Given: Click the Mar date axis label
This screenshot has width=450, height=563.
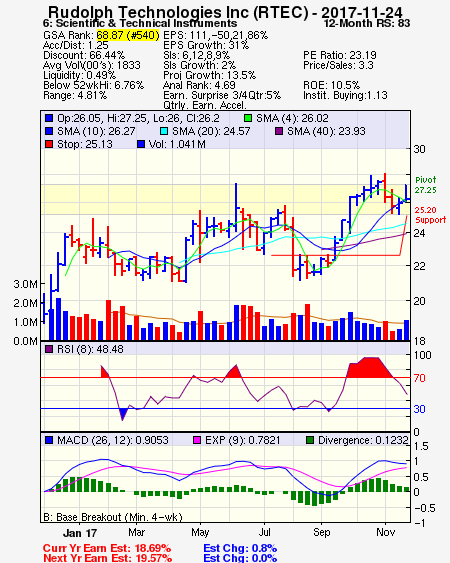Looking at the screenshot, I should point(136,532).
